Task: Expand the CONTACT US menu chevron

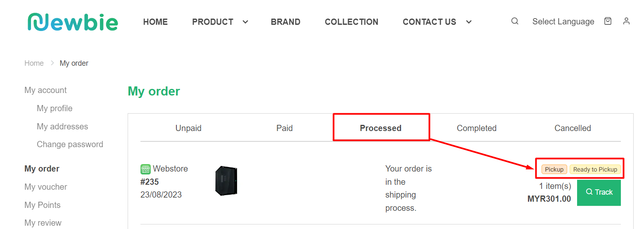Action: click(469, 22)
